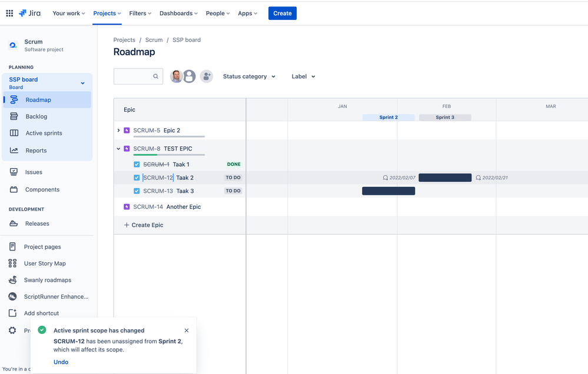Click the SCRUM-14 epic lightning icon
588x374 pixels.
point(127,207)
